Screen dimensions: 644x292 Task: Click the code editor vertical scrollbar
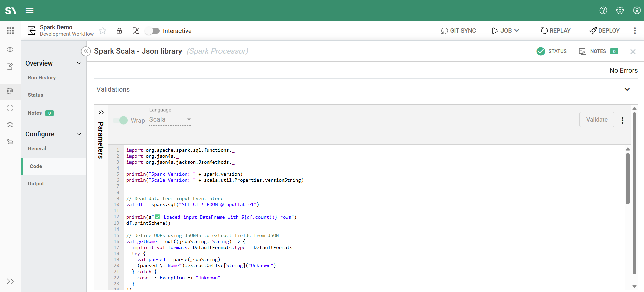(627, 178)
